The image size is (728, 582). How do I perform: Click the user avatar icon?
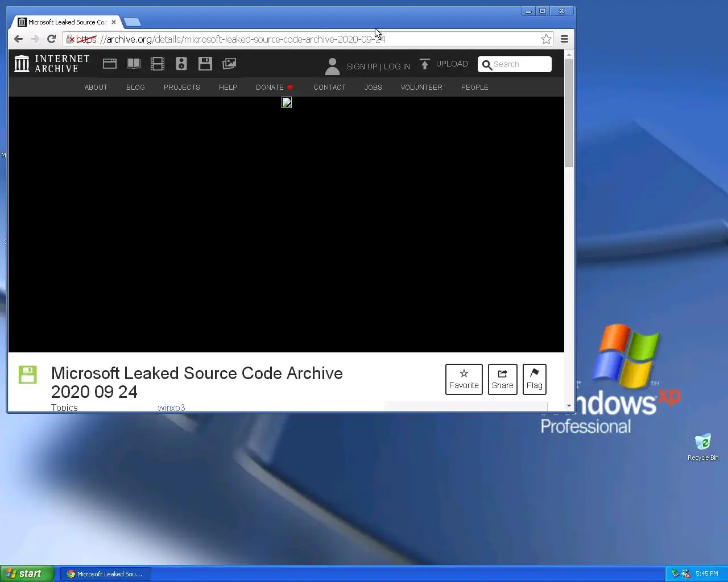pyautogui.click(x=332, y=66)
